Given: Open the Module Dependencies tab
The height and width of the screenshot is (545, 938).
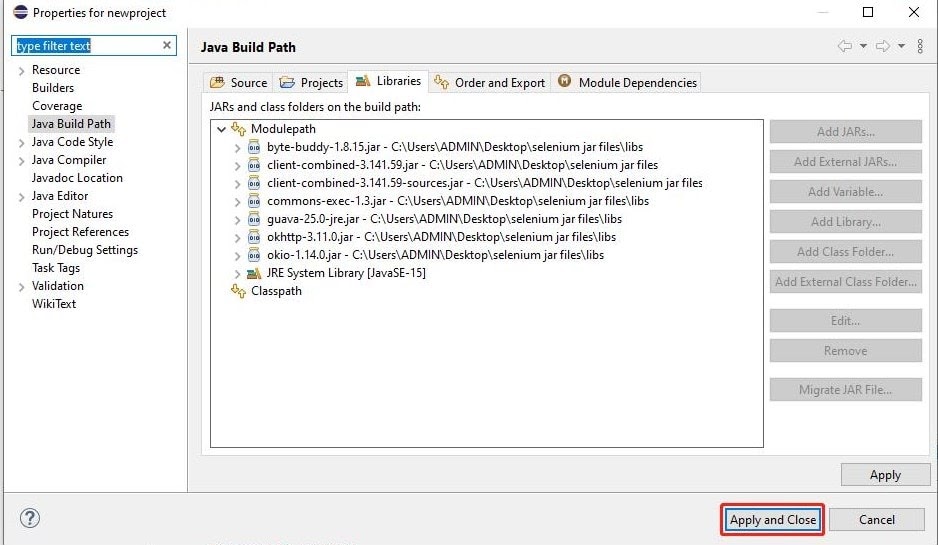Looking at the screenshot, I should (627, 83).
